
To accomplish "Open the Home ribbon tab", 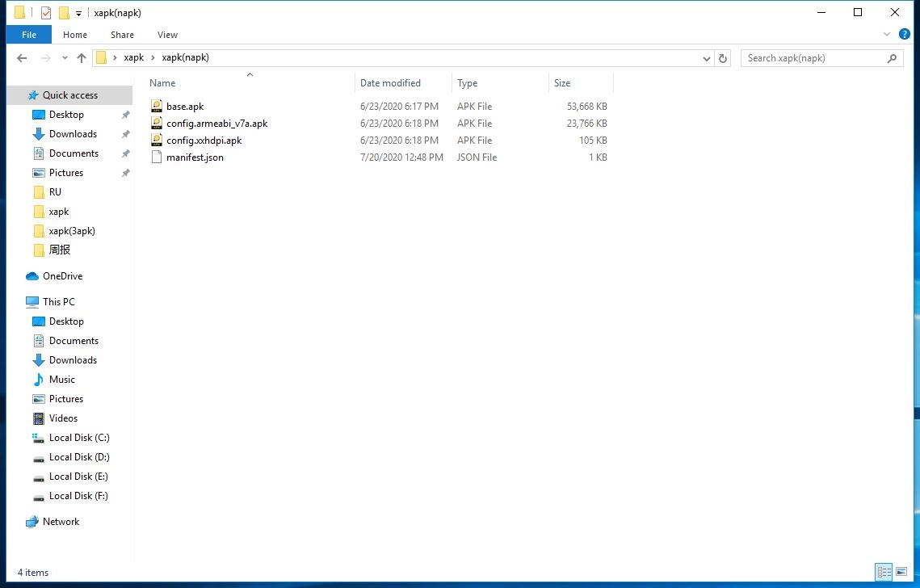I will pyautogui.click(x=74, y=35).
